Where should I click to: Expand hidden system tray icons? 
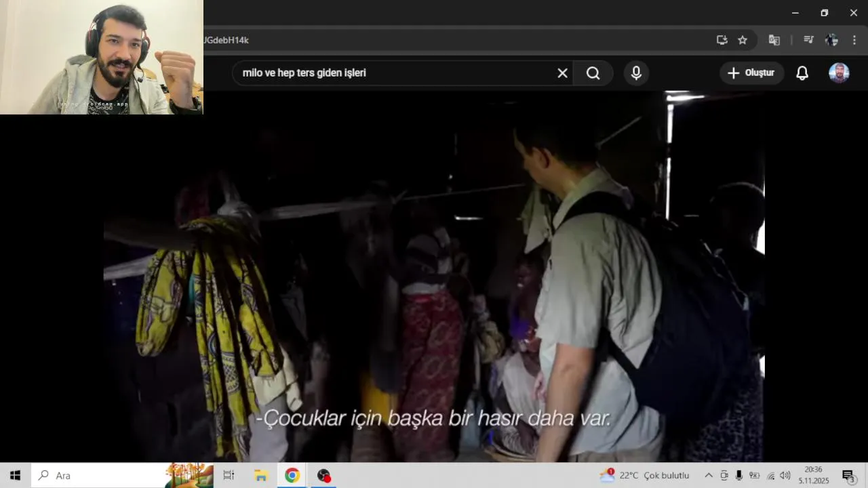pyautogui.click(x=709, y=475)
